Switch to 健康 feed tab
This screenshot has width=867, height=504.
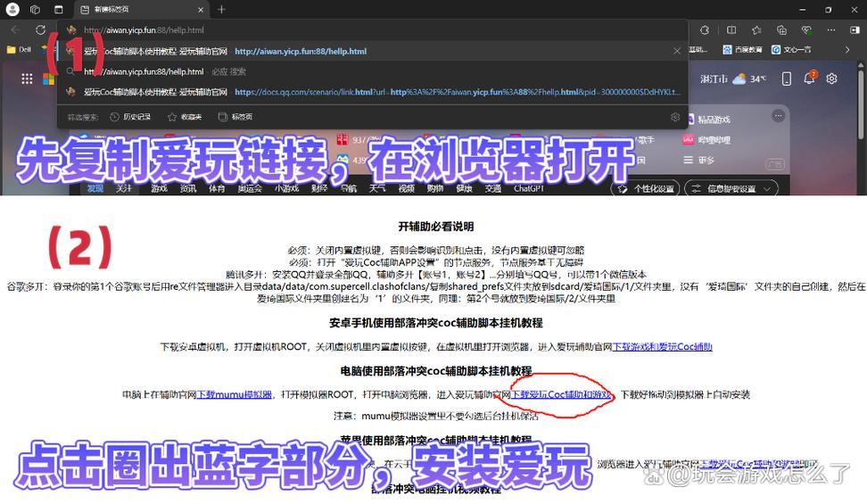point(464,188)
